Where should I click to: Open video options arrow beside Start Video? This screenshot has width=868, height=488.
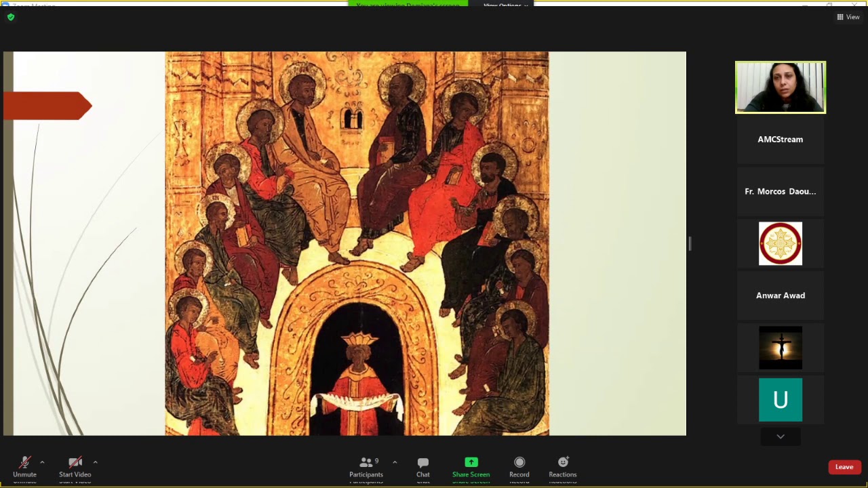click(x=95, y=462)
